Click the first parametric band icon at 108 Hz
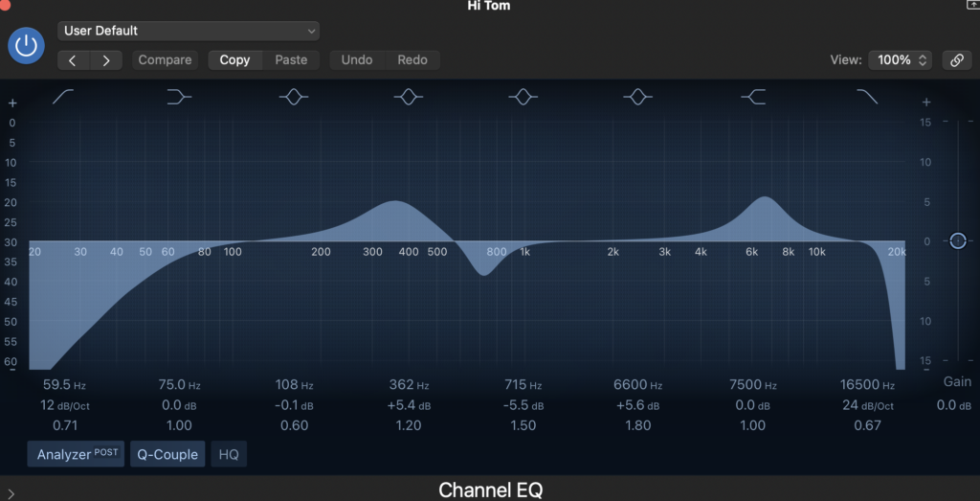Image resolution: width=980 pixels, height=501 pixels. point(294,97)
